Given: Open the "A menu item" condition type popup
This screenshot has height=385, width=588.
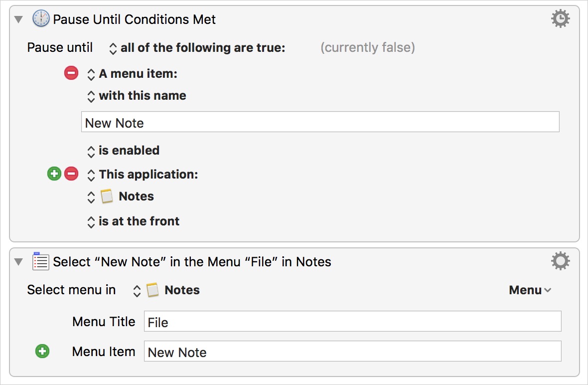Looking at the screenshot, I should point(91,74).
